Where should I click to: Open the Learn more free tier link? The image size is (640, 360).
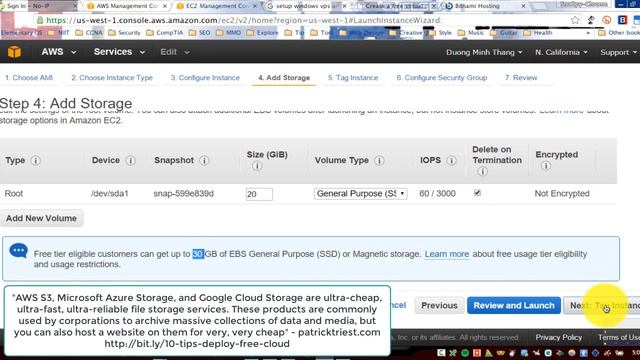click(x=447, y=254)
